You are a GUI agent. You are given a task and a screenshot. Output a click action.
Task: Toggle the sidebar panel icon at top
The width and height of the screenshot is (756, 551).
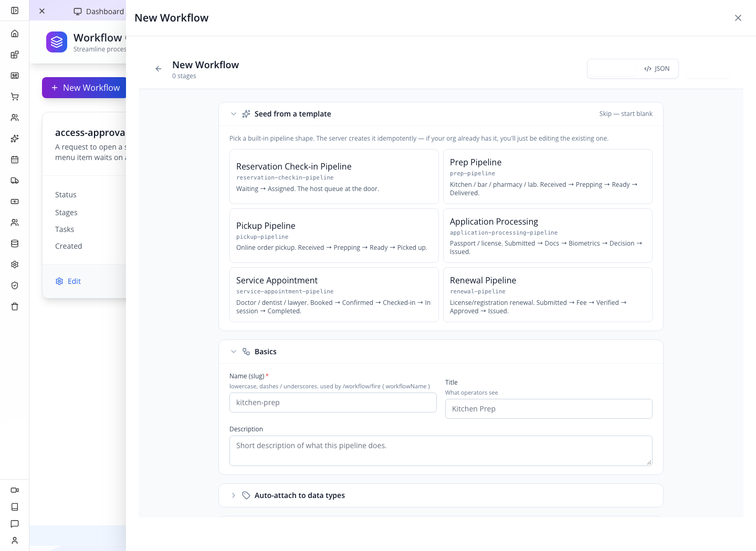click(15, 10)
